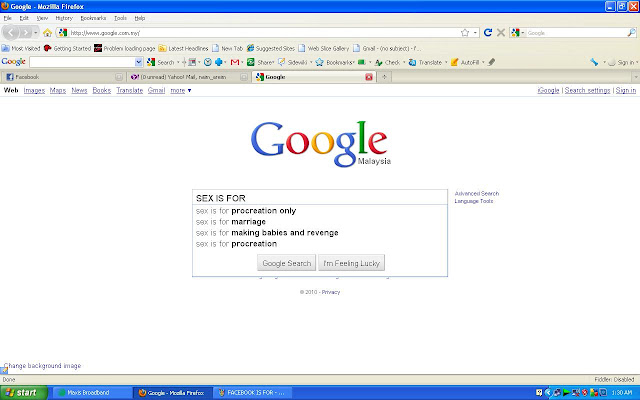Click the green play tray icon in taskbar
The height and width of the screenshot is (400, 640).
pos(566,393)
